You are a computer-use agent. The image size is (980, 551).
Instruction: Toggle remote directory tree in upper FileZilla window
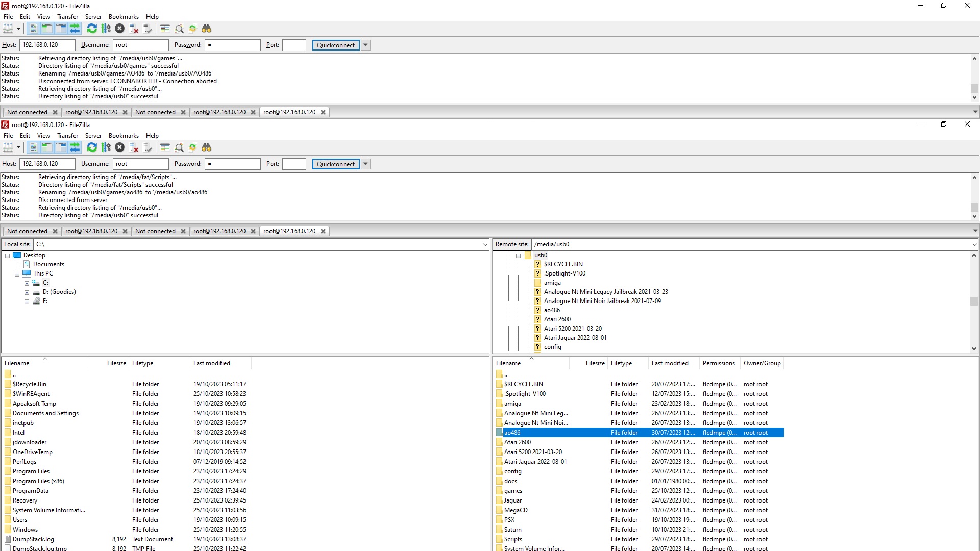click(61, 29)
